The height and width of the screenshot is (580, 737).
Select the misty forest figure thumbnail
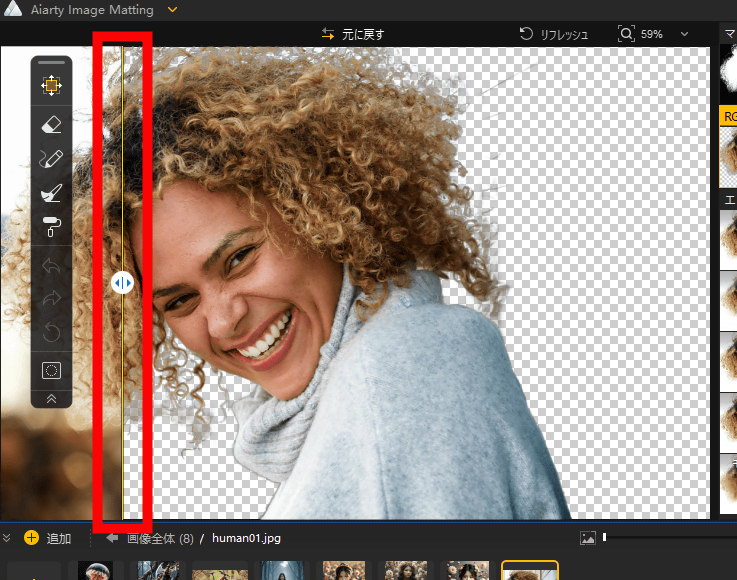(282, 570)
